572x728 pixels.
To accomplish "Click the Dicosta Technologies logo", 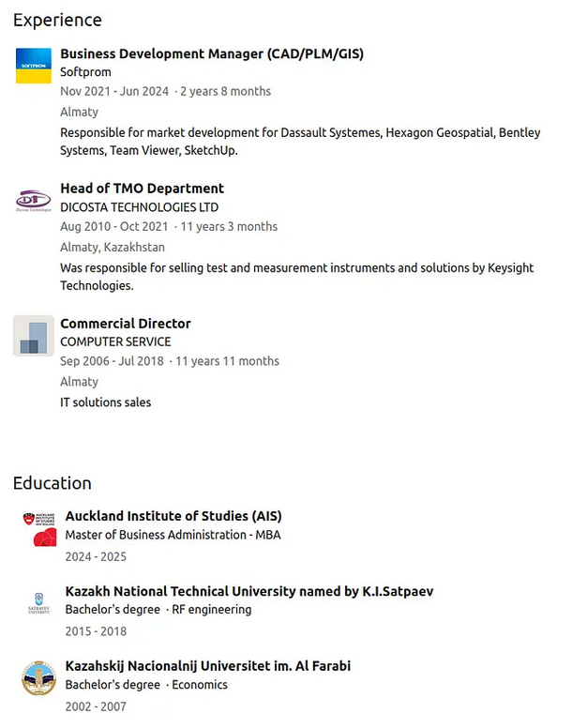I will pos(34,200).
